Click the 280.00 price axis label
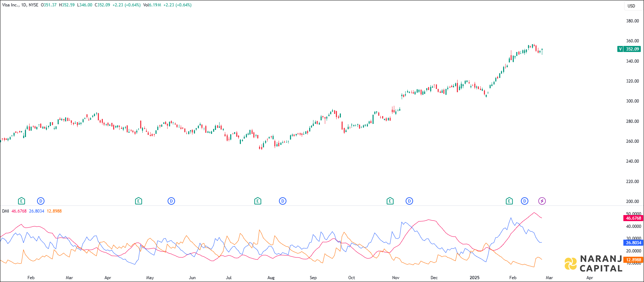 633,121
